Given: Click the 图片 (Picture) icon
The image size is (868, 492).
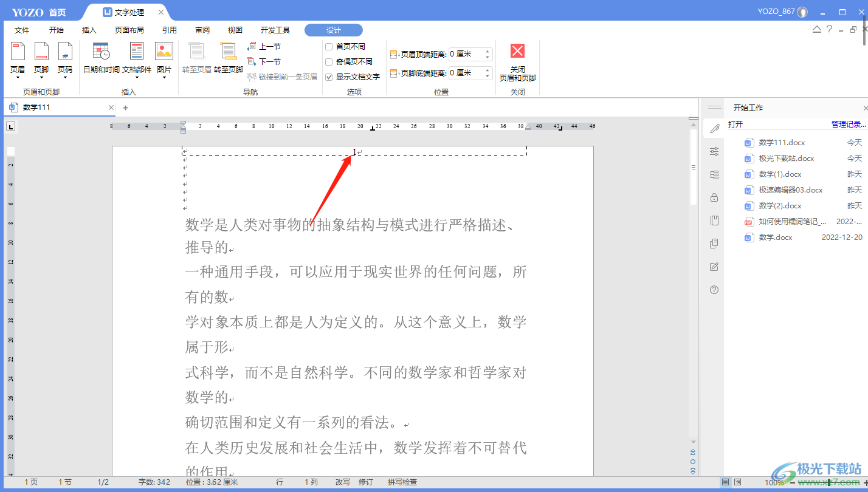Looking at the screenshot, I should [164, 51].
